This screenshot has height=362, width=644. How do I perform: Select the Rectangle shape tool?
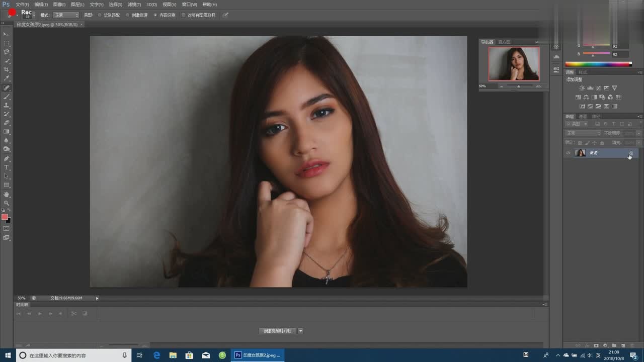tap(7, 185)
